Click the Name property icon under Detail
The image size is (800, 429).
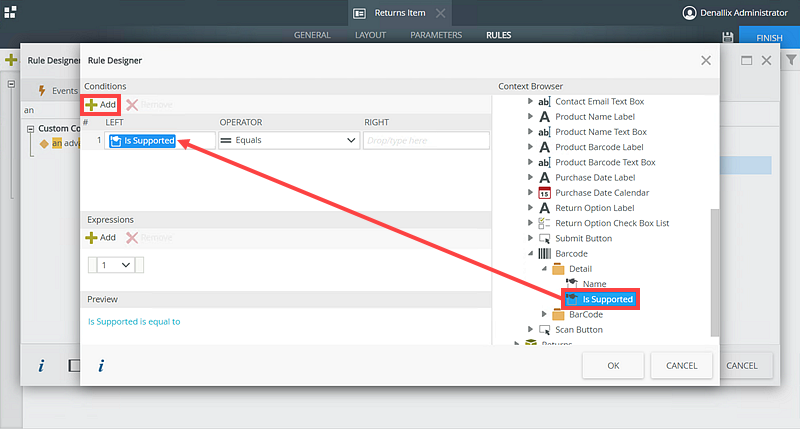572,284
